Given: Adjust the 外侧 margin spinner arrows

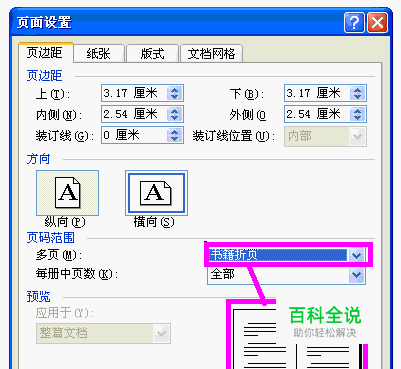Looking at the screenshot, I should click(358, 114).
